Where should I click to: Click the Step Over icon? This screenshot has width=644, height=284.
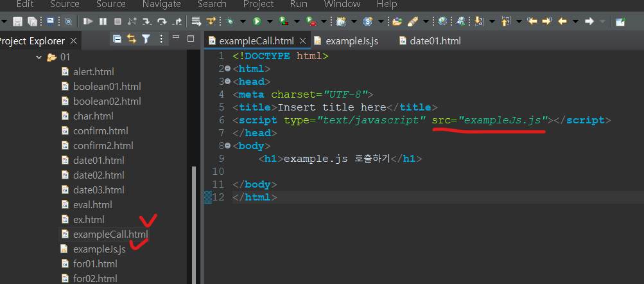(x=162, y=21)
